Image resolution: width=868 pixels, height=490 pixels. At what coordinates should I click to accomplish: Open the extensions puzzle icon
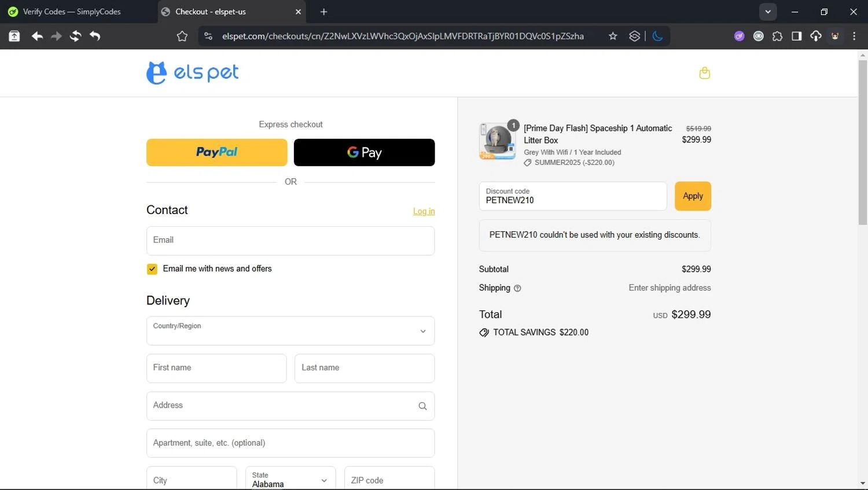click(x=778, y=36)
